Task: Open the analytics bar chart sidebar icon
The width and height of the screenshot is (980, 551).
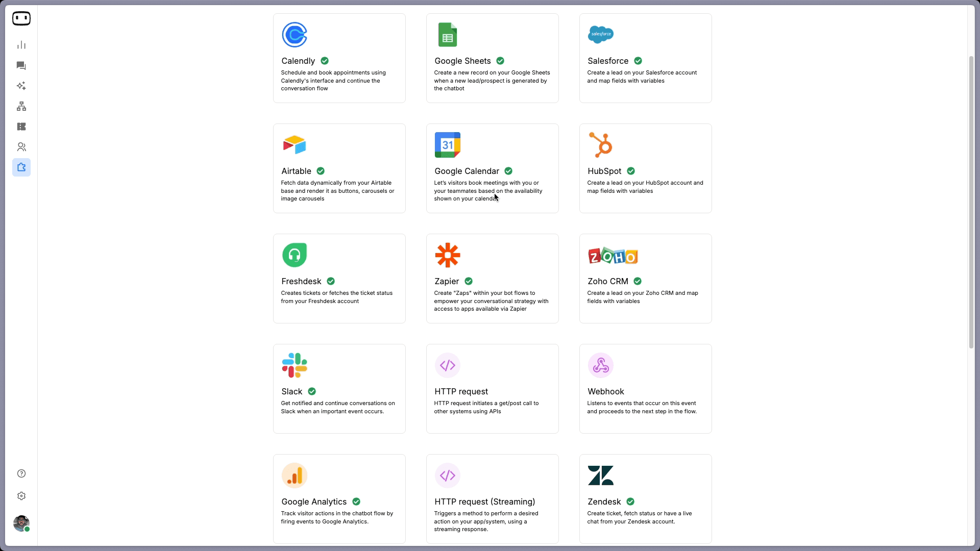Action: click(x=21, y=45)
